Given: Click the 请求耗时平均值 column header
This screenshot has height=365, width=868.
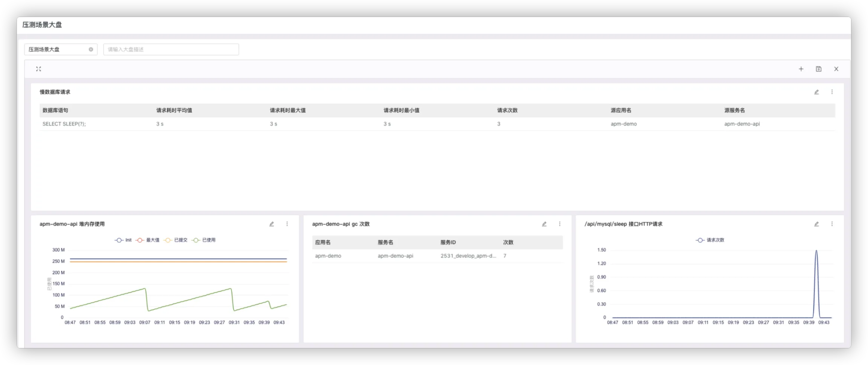Looking at the screenshot, I should (174, 110).
